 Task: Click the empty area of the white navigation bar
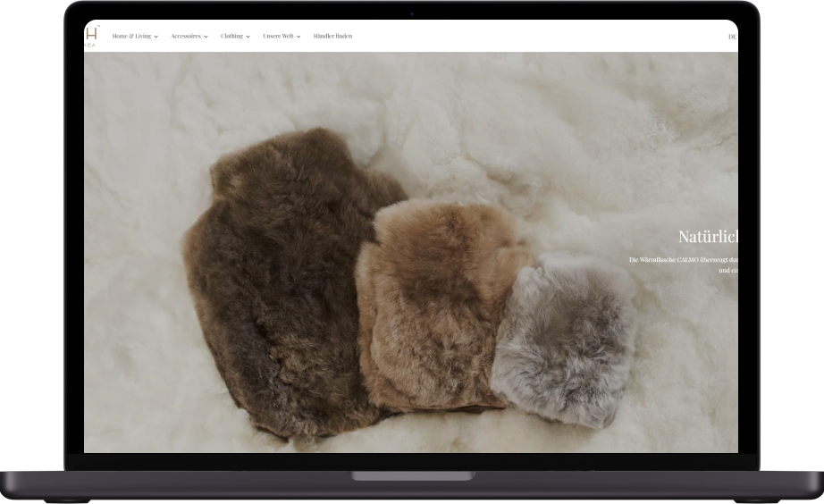pyautogui.click(x=536, y=37)
